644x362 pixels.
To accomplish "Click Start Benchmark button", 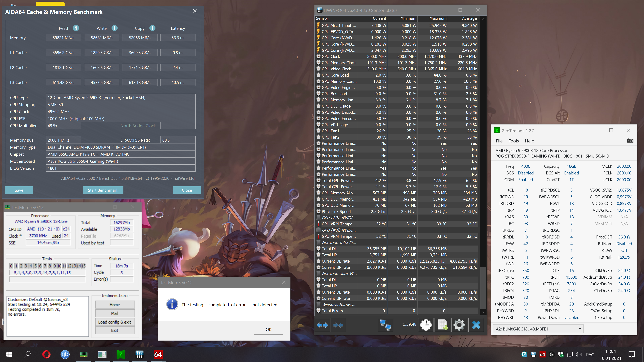I will point(103,190).
